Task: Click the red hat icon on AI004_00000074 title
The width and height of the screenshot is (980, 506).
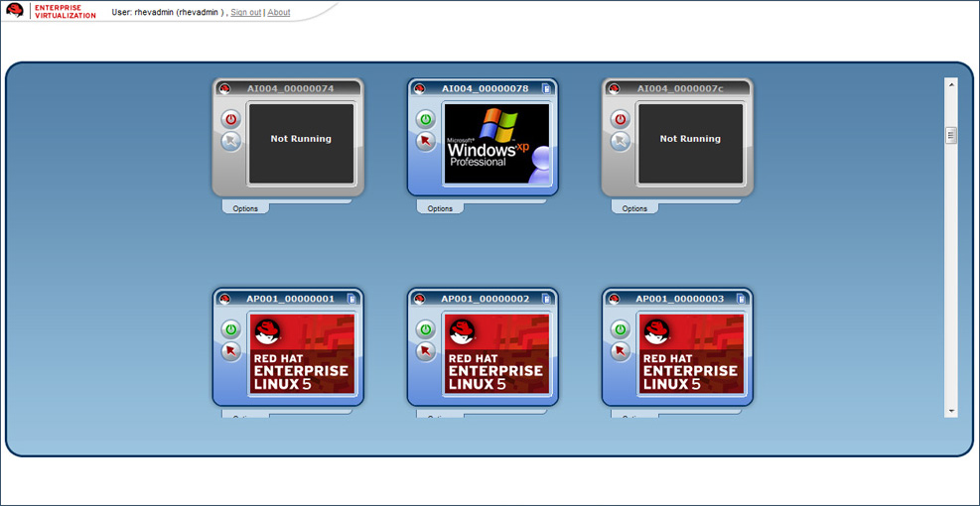Action: [x=225, y=88]
